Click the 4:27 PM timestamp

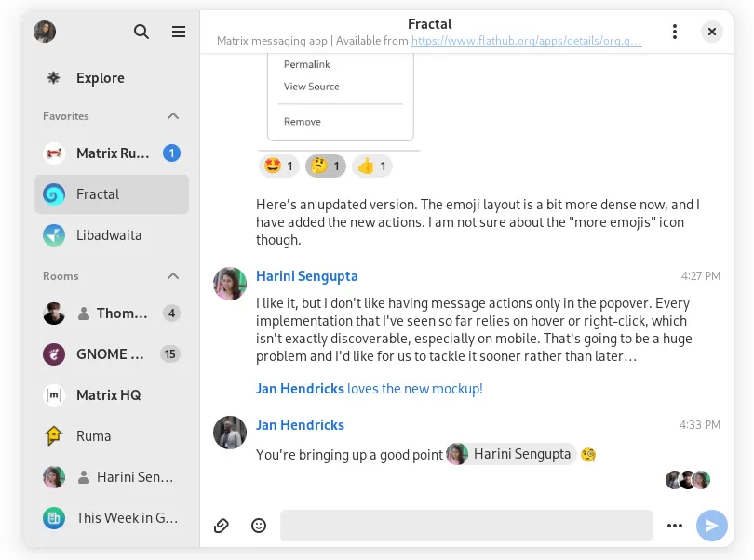point(701,276)
